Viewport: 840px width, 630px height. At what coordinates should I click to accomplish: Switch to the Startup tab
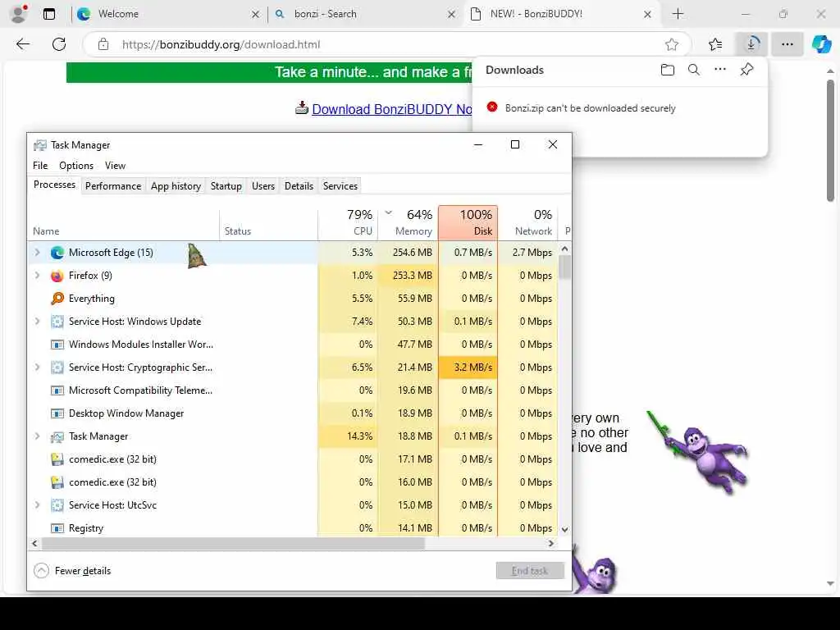tap(226, 186)
